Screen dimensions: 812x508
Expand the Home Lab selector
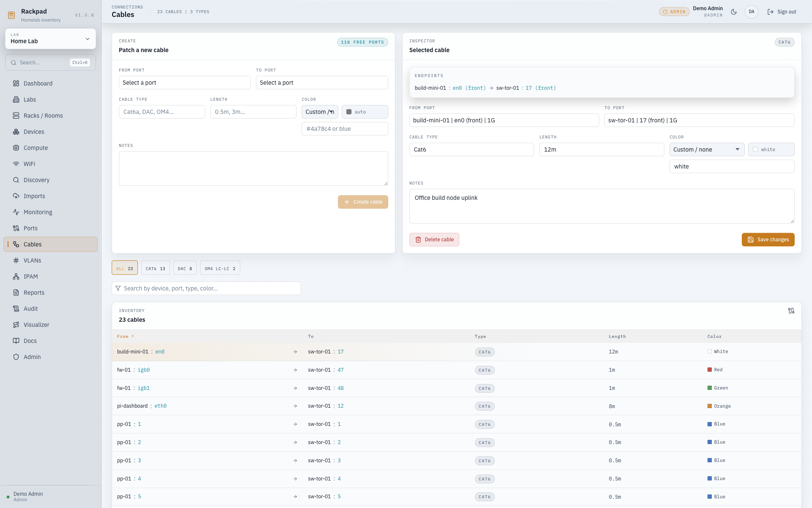[50, 39]
